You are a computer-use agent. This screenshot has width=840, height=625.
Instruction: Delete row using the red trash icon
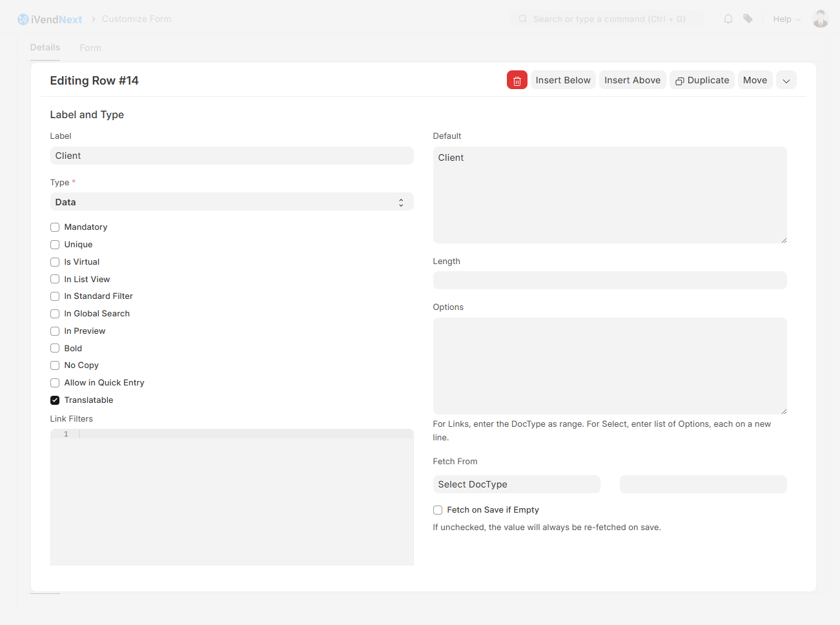coord(517,80)
